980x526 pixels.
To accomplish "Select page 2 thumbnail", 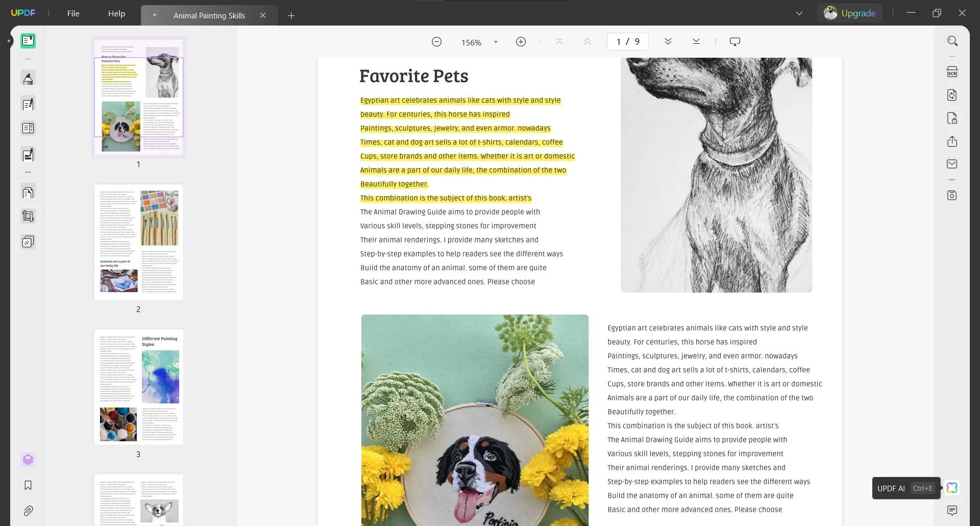I will point(138,242).
